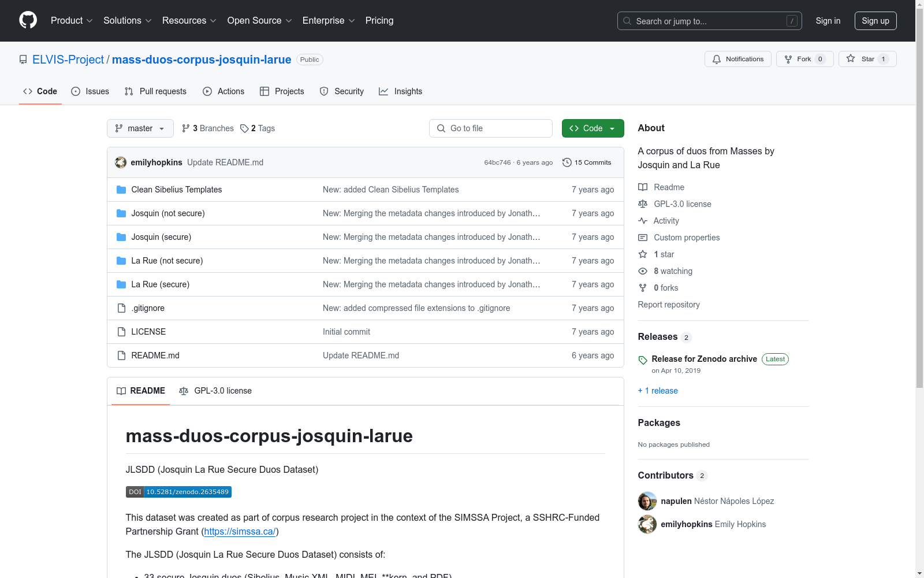Viewport: 924px width, 578px height.
Task: Switch to the Pull requests tab
Action: [155, 91]
